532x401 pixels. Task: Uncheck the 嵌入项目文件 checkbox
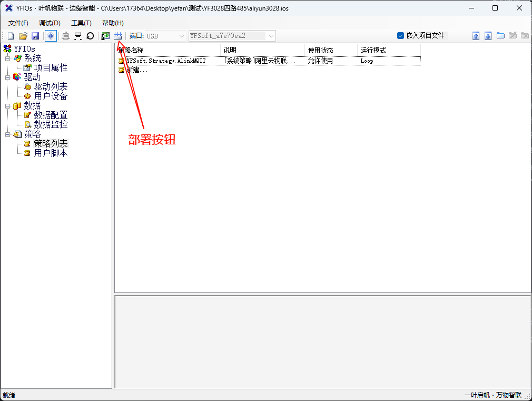pyautogui.click(x=400, y=36)
